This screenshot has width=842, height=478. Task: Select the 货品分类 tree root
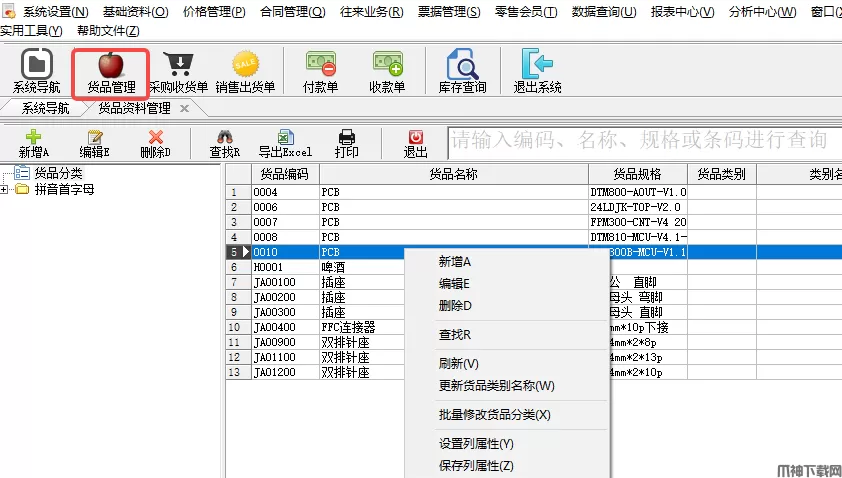coord(59,172)
